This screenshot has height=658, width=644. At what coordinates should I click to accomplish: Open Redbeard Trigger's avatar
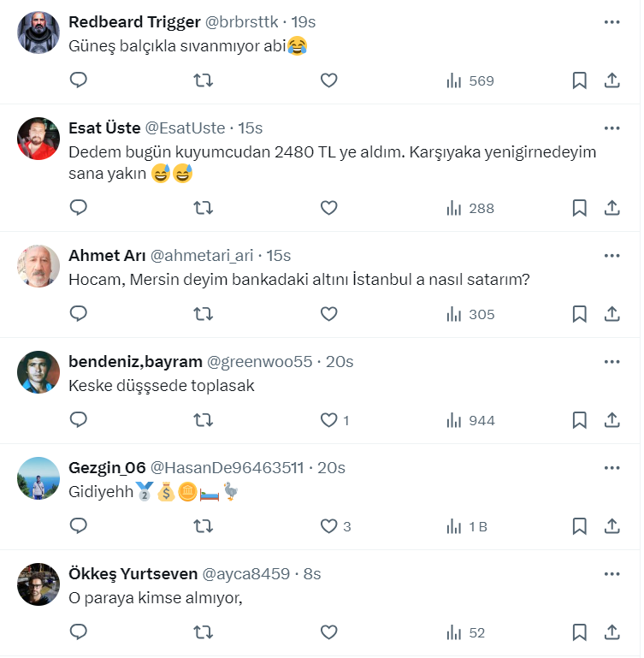(38, 33)
